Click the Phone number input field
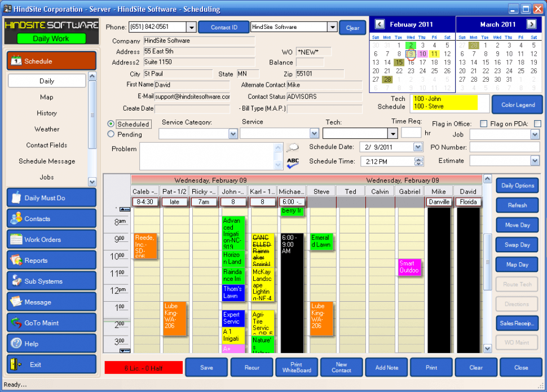Viewport: 547px width, 392px height. (158, 27)
